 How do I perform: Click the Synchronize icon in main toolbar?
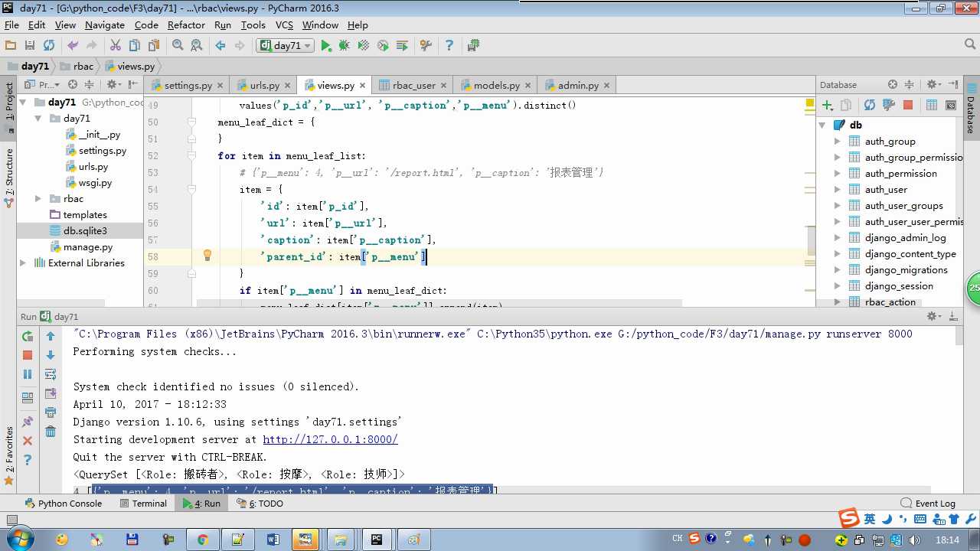coord(49,46)
